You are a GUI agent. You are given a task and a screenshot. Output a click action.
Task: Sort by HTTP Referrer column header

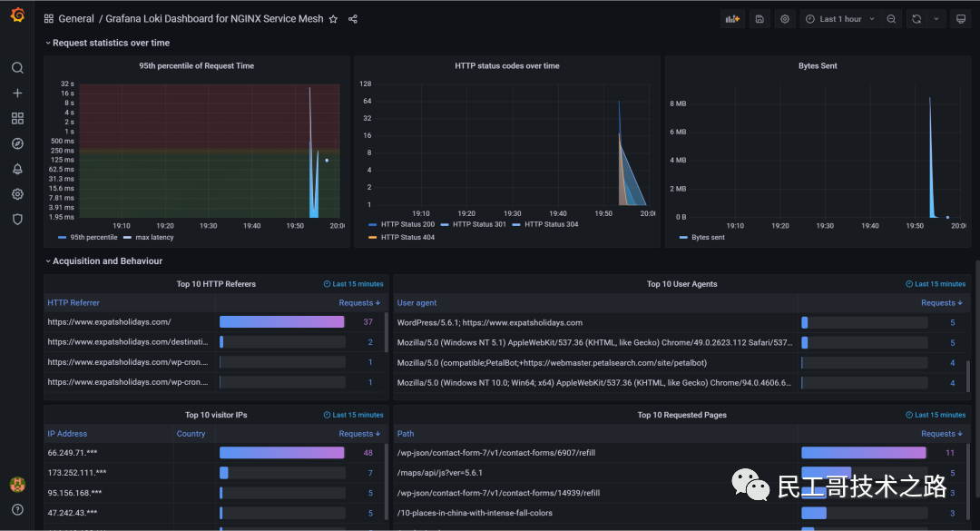pos(73,302)
